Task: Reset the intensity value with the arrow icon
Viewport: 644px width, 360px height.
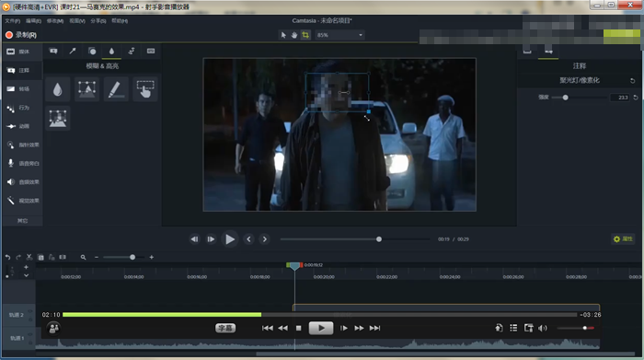Action: (636, 98)
